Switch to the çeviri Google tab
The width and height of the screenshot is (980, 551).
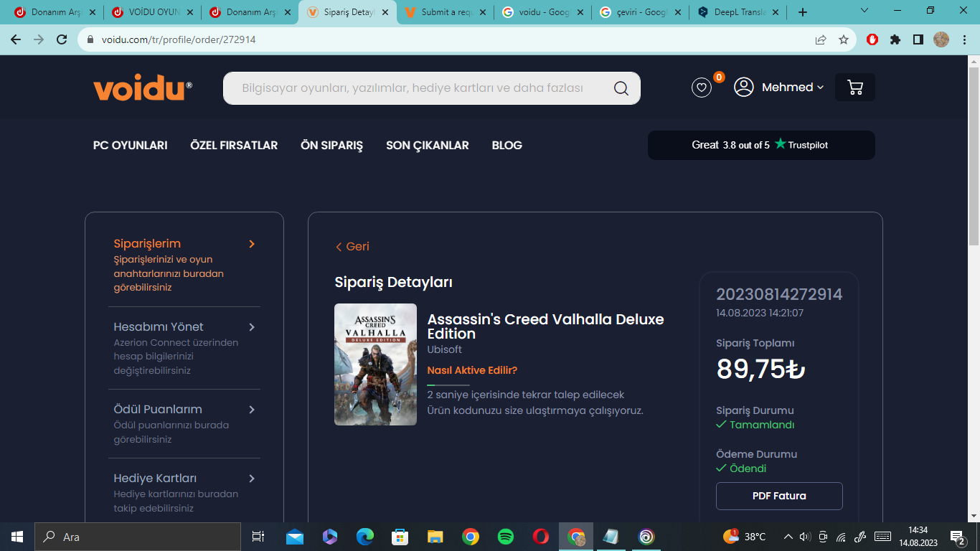click(x=640, y=12)
